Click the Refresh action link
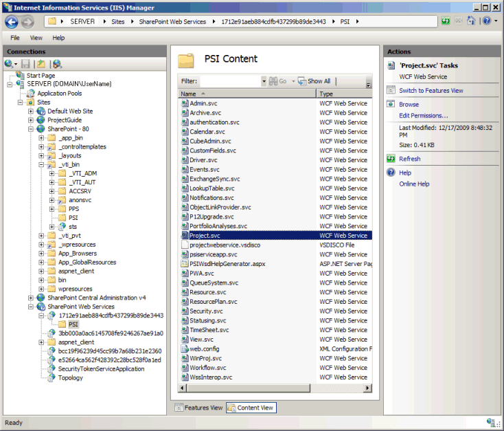 [409, 159]
